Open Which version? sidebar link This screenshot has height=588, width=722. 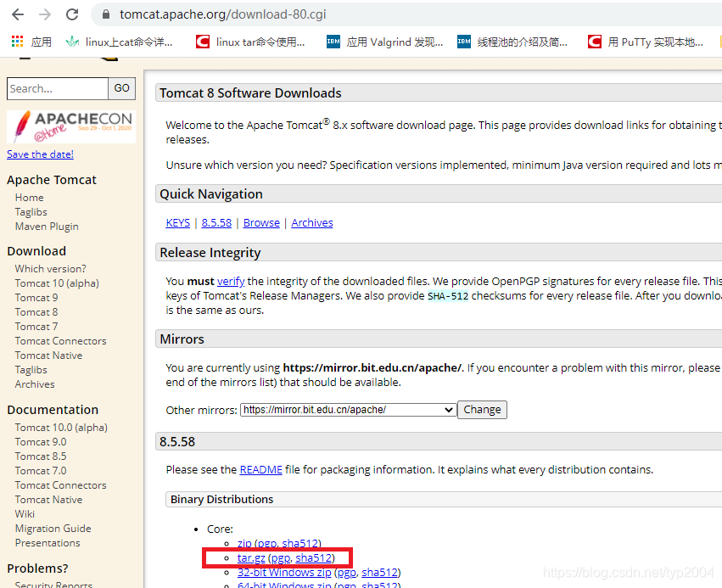(x=50, y=268)
